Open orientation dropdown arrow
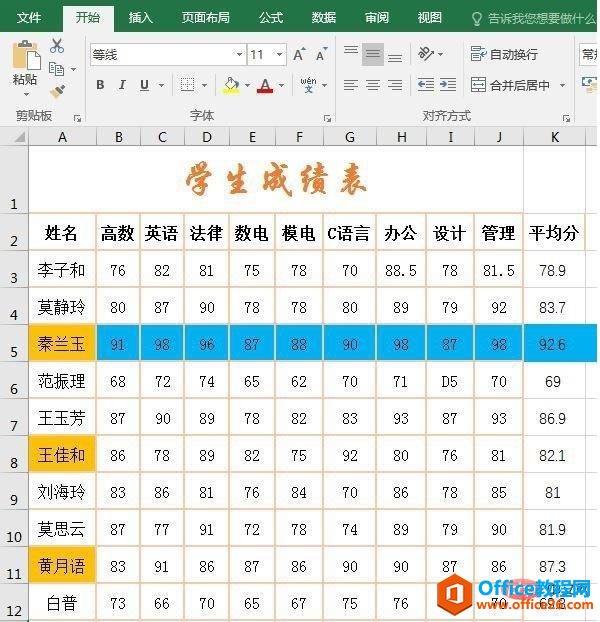Screen dimensions: 600x622 tap(440, 54)
